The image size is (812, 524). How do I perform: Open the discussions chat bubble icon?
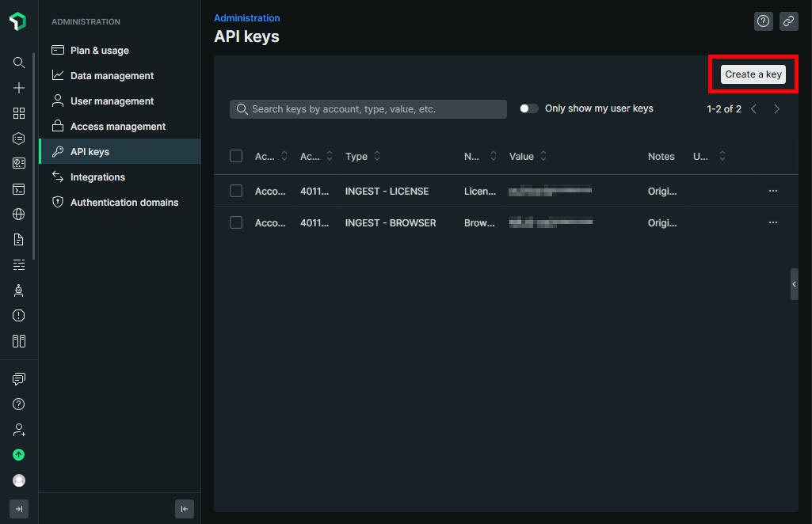pos(19,379)
